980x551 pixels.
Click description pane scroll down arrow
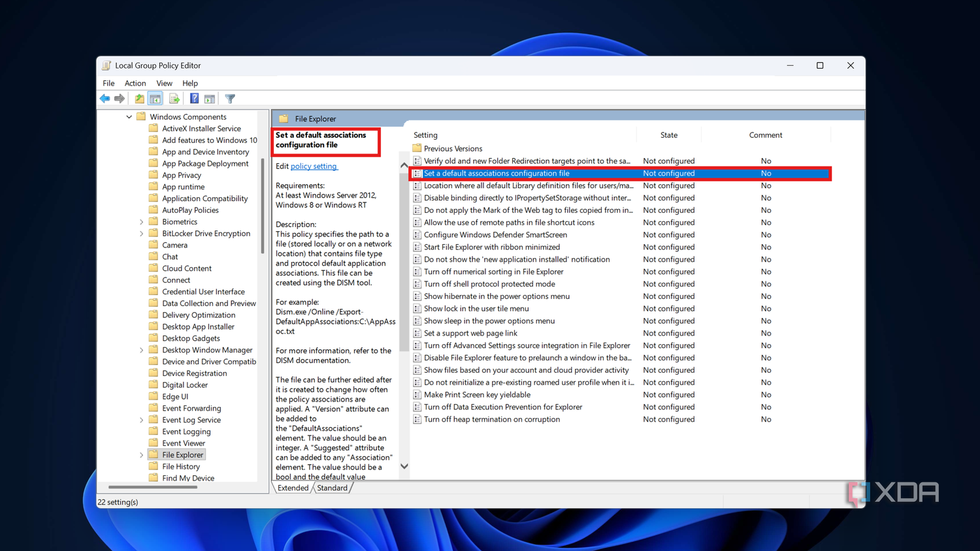404,466
